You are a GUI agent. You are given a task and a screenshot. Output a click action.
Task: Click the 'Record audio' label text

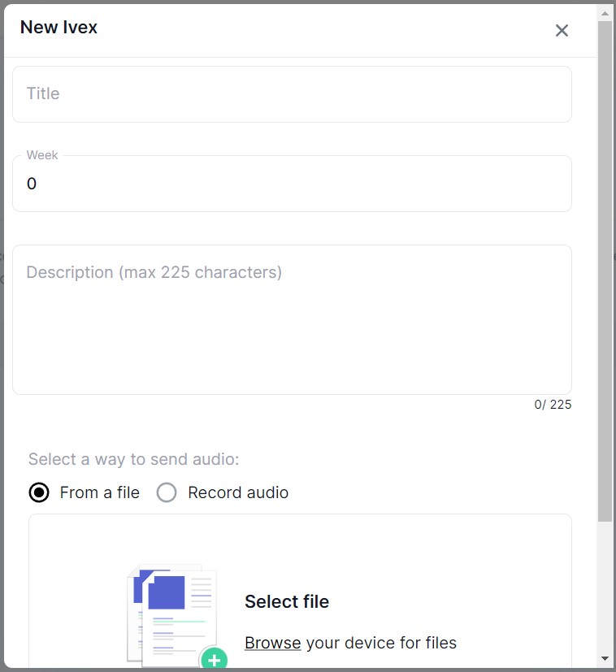pos(238,492)
